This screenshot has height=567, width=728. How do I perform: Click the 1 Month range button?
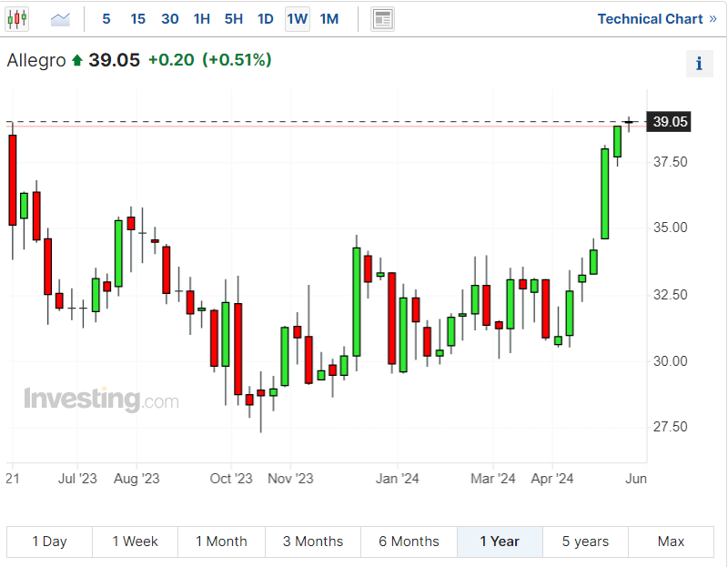[x=221, y=542]
